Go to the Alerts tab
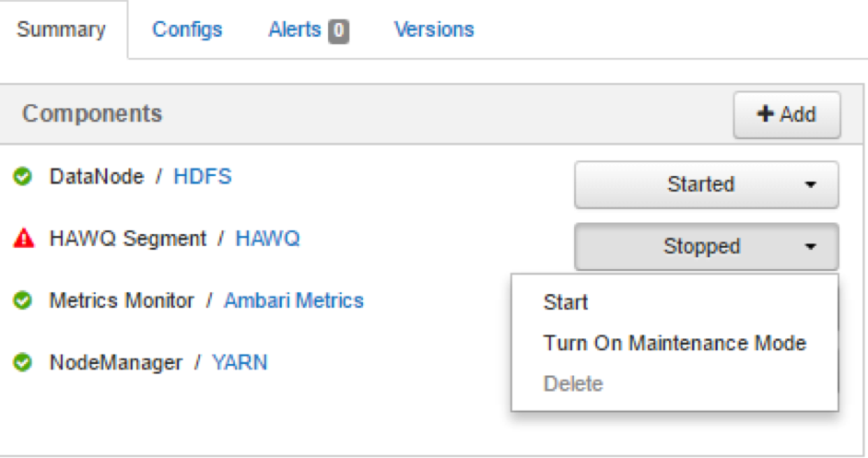Image resolution: width=868 pixels, height=458 pixels. pos(294,29)
